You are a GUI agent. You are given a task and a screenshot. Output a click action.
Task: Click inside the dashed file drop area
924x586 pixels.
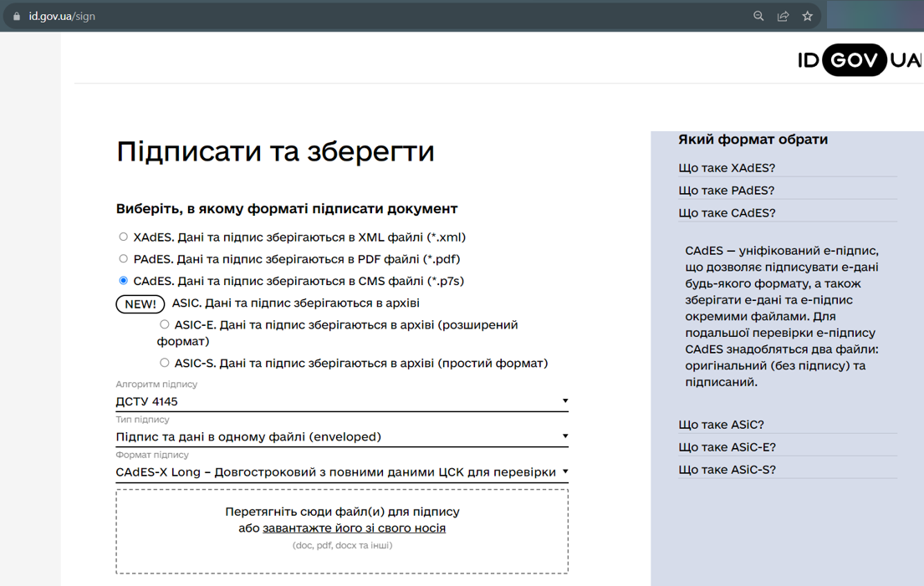pos(342,531)
